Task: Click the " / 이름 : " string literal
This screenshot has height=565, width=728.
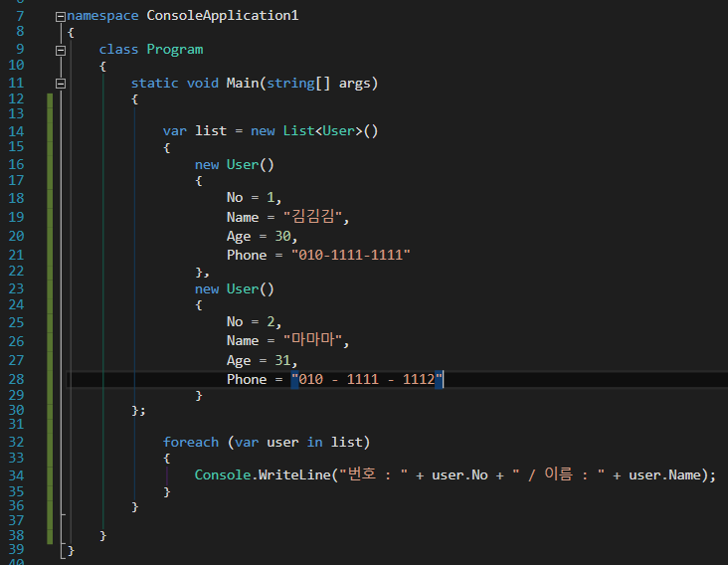Action: point(559,474)
